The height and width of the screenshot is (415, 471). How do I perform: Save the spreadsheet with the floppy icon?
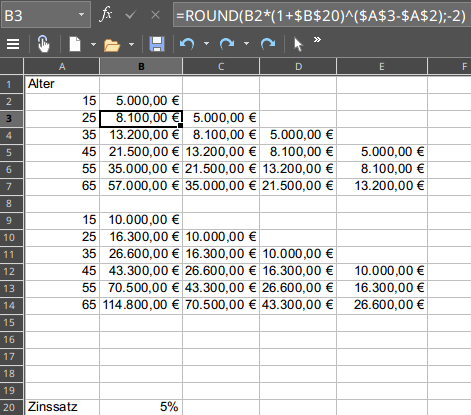[157, 44]
